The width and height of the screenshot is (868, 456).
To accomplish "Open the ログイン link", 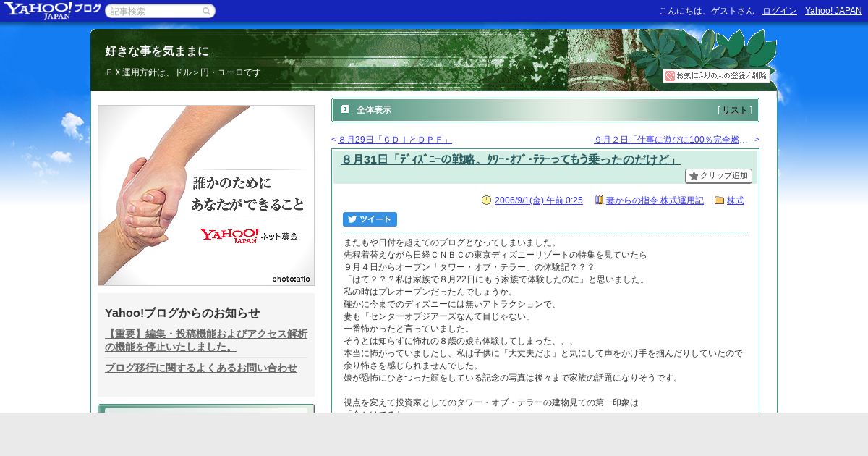I will (x=780, y=11).
